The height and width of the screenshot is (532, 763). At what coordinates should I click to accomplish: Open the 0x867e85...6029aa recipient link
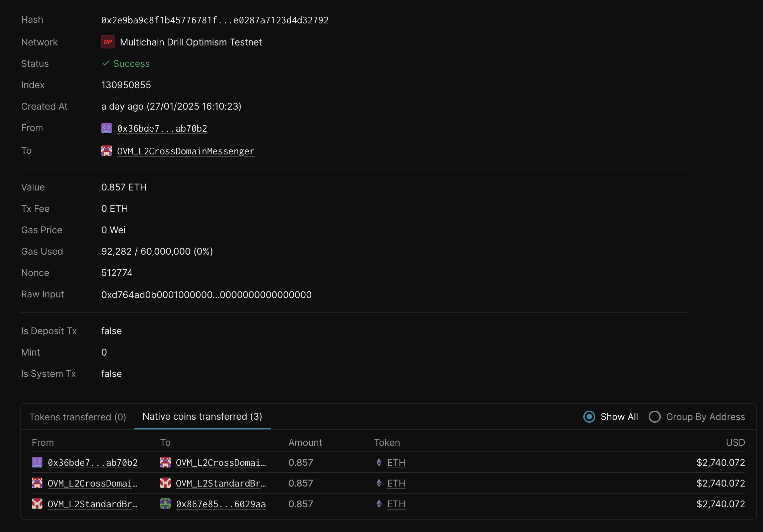221,504
